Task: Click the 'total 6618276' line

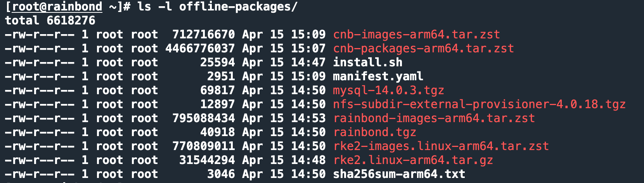Action: [50, 21]
